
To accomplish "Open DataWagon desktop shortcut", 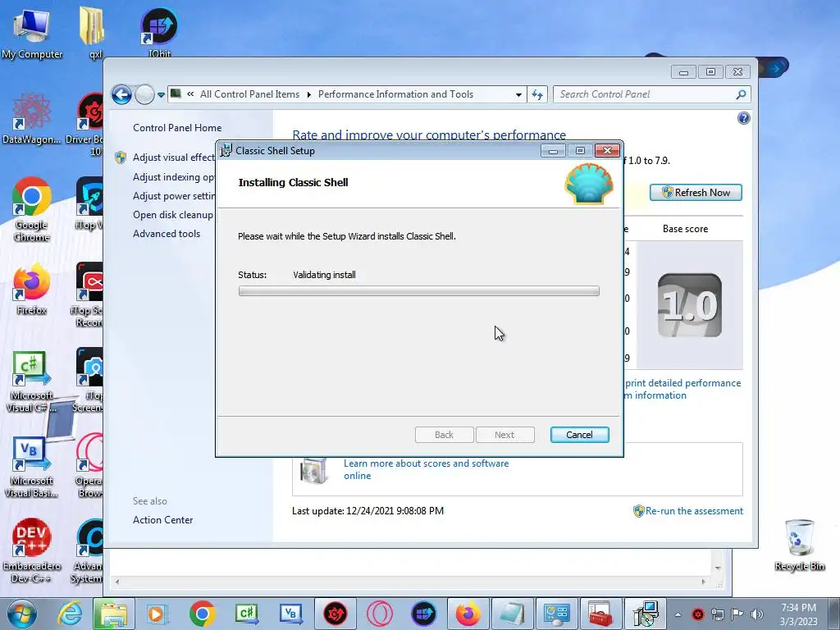I will 32,119.
